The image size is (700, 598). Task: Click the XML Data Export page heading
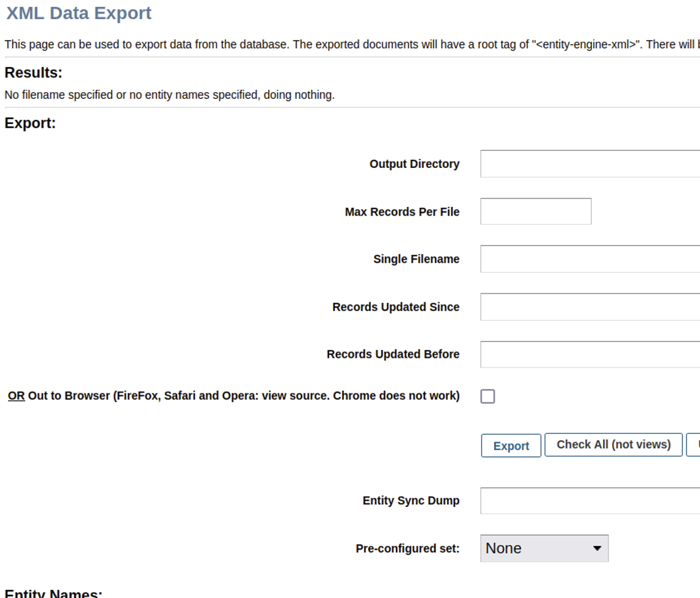point(79,13)
